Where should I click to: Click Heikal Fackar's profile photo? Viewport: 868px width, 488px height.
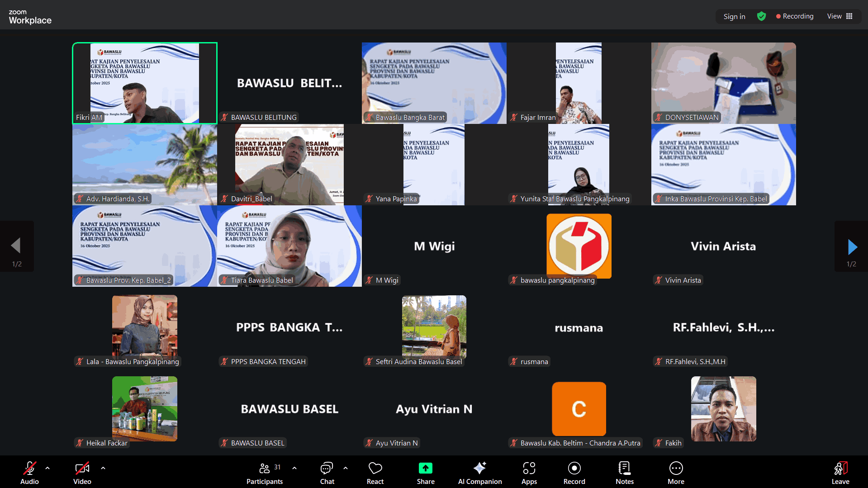145,409
